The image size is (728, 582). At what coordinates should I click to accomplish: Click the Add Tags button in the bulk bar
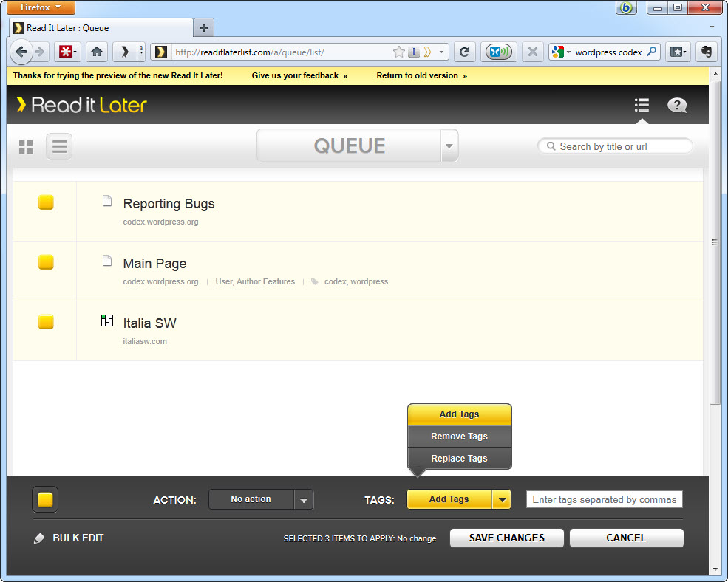[x=449, y=499]
